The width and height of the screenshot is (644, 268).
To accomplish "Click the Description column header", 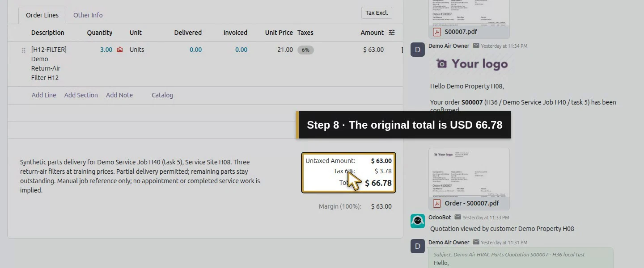I will tap(48, 33).
